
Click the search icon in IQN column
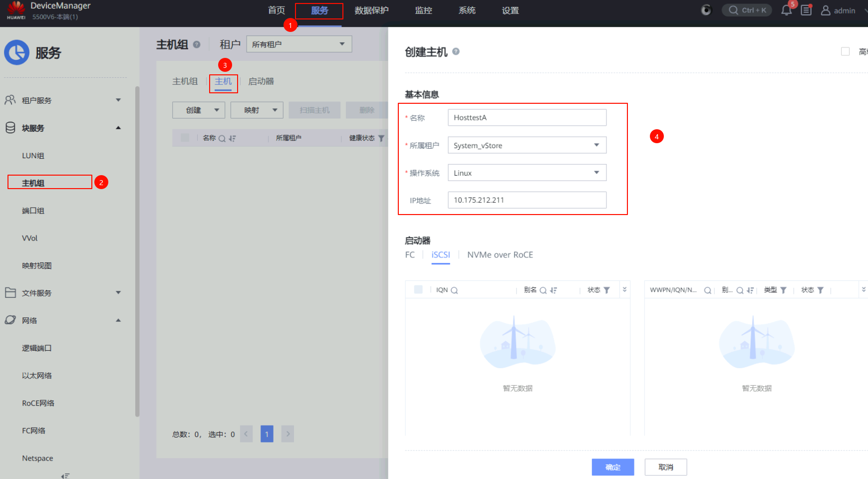coord(454,290)
